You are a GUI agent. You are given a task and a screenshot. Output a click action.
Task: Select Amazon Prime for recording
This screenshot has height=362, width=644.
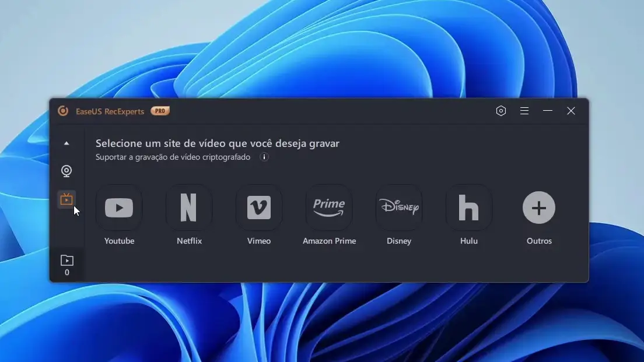tap(329, 208)
